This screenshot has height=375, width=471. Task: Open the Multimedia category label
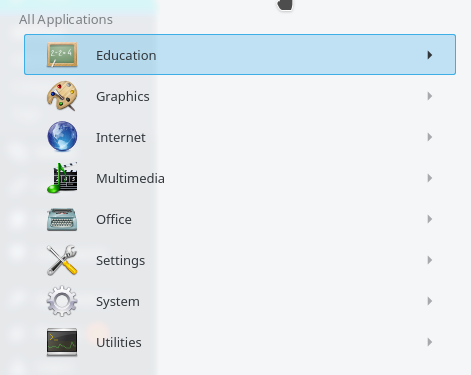click(130, 178)
